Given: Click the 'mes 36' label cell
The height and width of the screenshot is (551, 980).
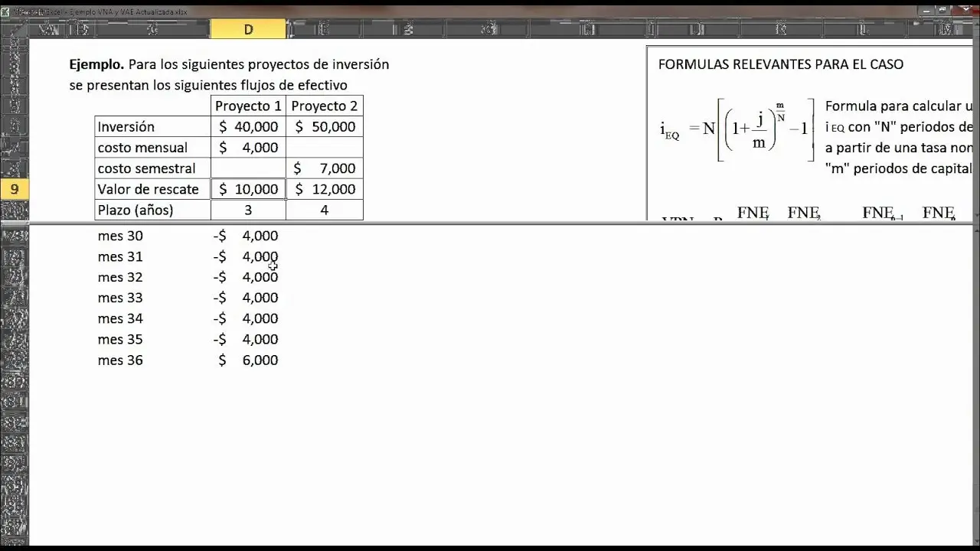Looking at the screenshot, I should tap(120, 360).
